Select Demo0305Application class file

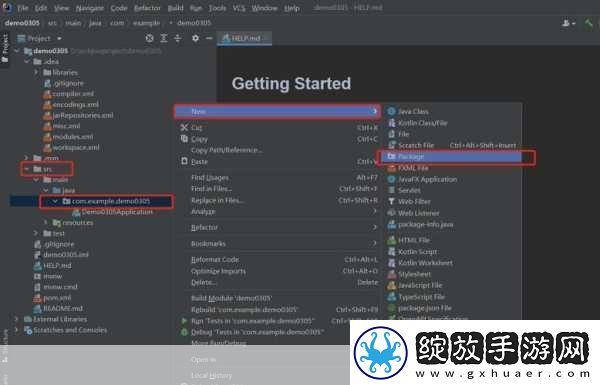(112, 212)
